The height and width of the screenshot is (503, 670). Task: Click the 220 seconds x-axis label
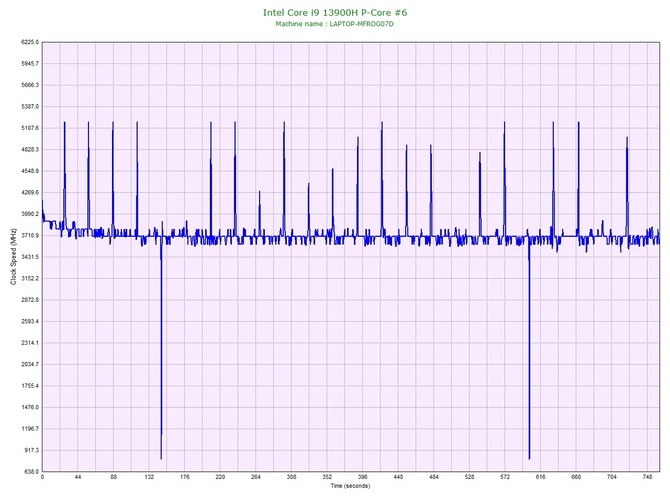[220, 477]
